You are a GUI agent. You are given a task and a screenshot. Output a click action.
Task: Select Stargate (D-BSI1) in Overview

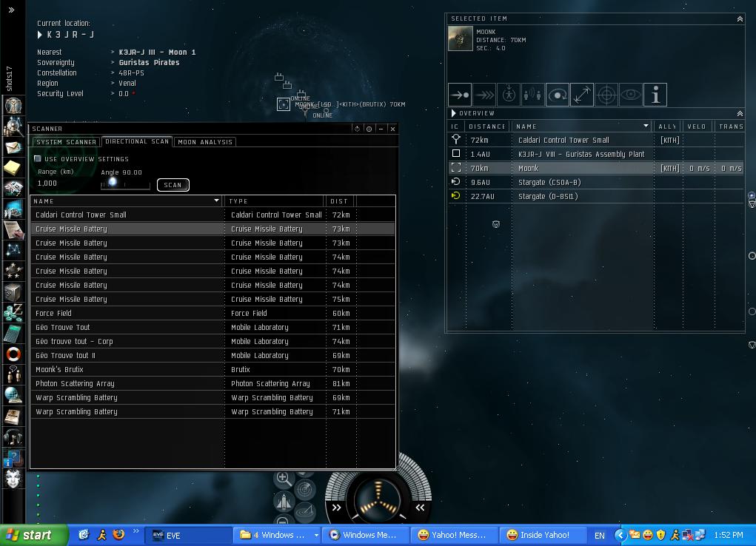coord(596,196)
